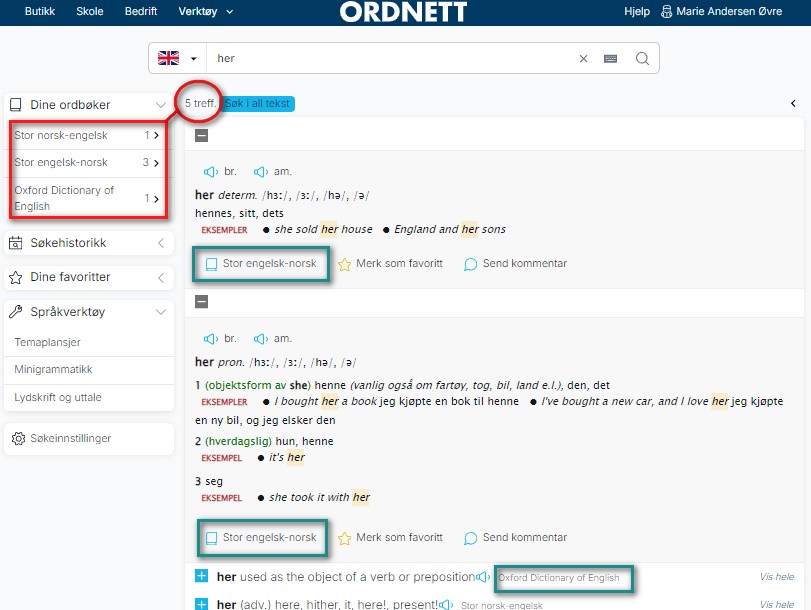The image size is (811, 610).
Task: Play audio for the 'her (adv.)' entry
Action: pos(446,604)
